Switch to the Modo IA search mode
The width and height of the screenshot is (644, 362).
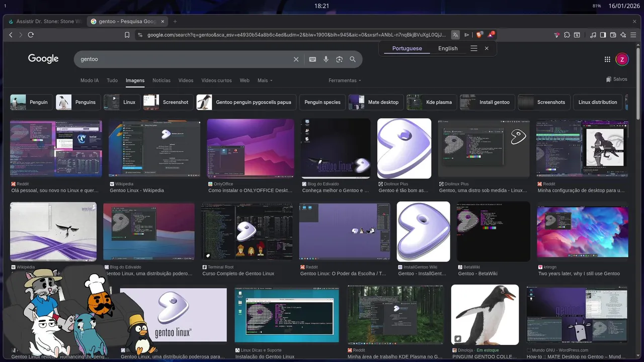tap(90, 80)
